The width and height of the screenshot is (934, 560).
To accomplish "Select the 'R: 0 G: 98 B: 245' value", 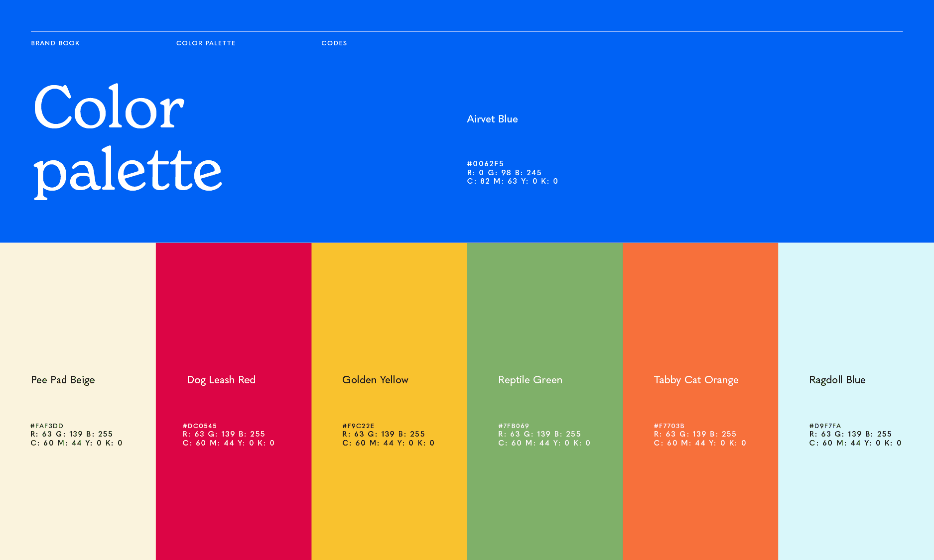I will point(504,173).
